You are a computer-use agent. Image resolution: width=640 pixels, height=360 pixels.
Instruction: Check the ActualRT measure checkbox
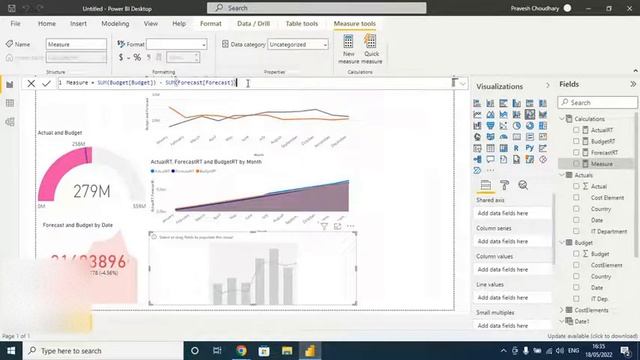coord(576,130)
